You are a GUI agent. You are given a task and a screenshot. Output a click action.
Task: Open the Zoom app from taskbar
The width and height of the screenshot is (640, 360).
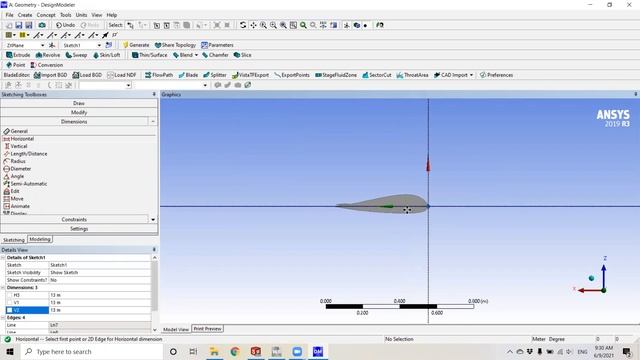[297, 351]
